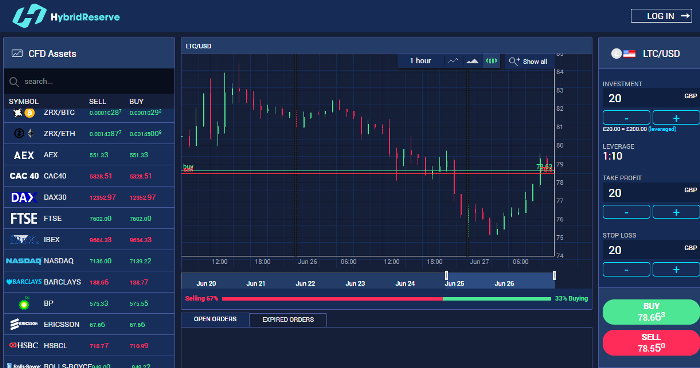Select the candlestick chart type icon
Image resolution: width=700 pixels, height=368 pixels.
click(492, 61)
